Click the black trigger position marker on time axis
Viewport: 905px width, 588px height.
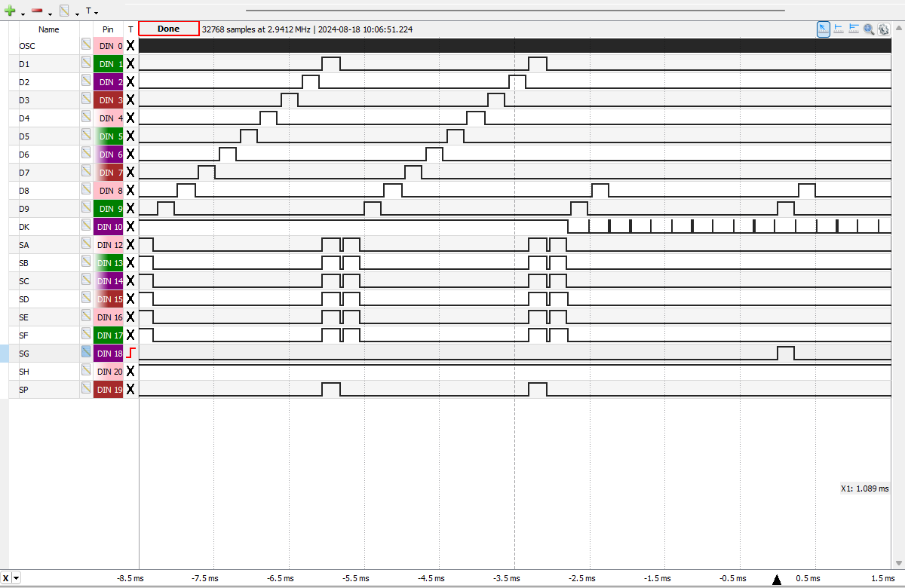pyautogui.click(x=778, y=579)
